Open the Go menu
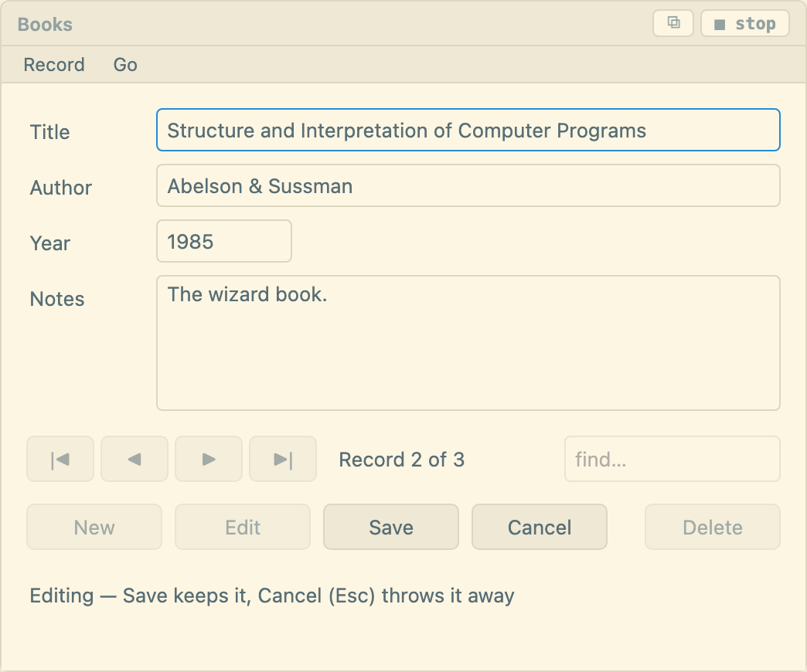This screenshot has height=672, width=807. tap(125, 65)
